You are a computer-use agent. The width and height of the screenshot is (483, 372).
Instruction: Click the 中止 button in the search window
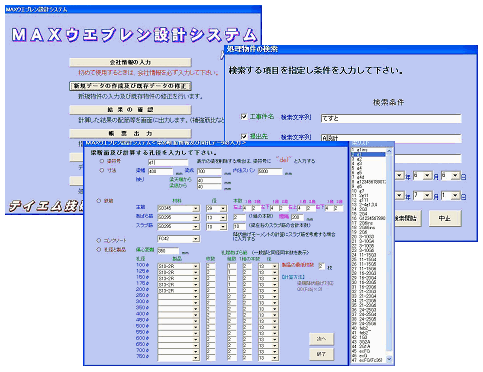point(445,218)
